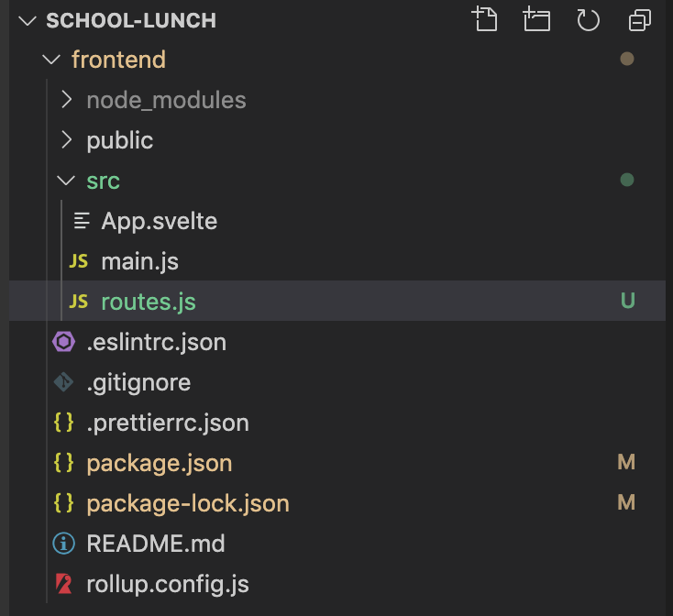Collapse the frontend folder chevron

(x=50, y=60)
